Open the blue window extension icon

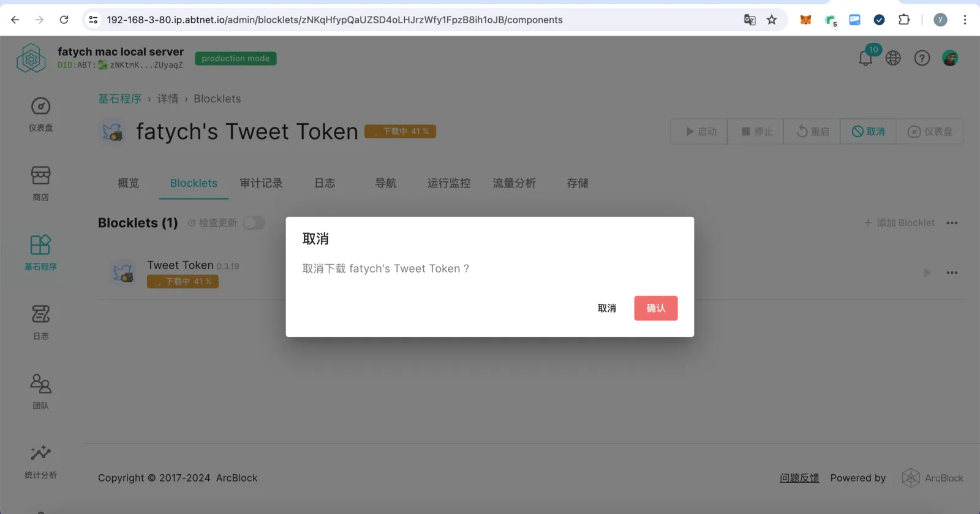tap(854, 20)
